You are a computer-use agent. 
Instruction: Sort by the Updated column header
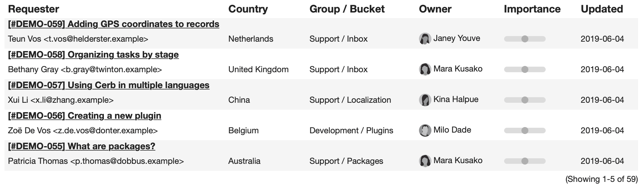click(602, 9)
